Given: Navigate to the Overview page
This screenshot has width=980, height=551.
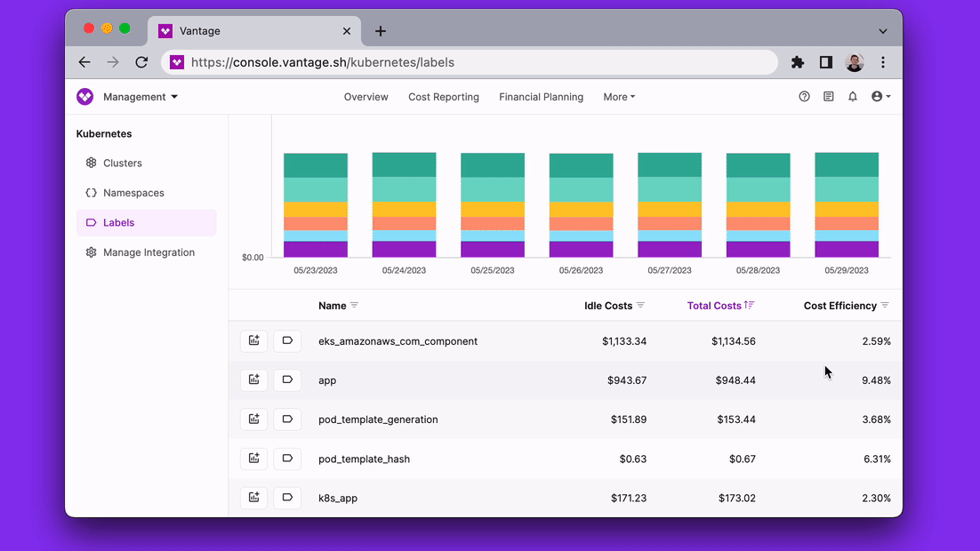Looking at the screenshot, I should 365,96.
